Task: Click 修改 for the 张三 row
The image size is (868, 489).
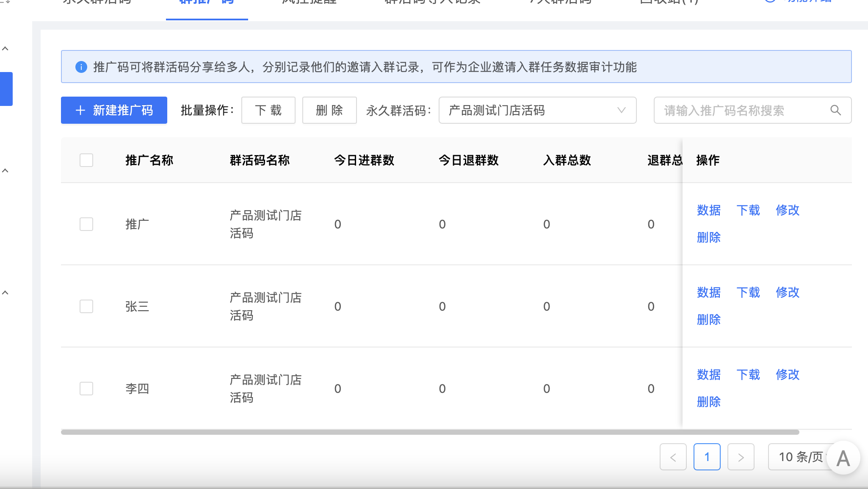Action: pyautogui.click(x=788, y=292)
